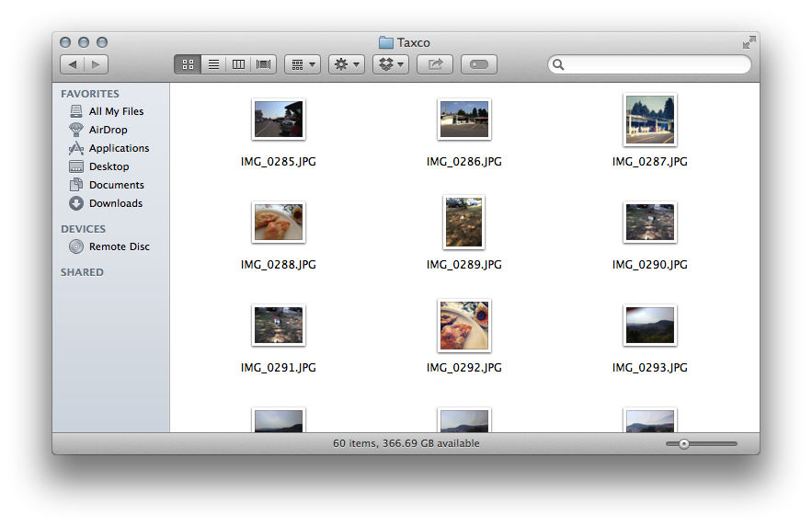Select the IMG_0289.JPG thumbnail
812x527 pixels.
click(x=464, y=222)
